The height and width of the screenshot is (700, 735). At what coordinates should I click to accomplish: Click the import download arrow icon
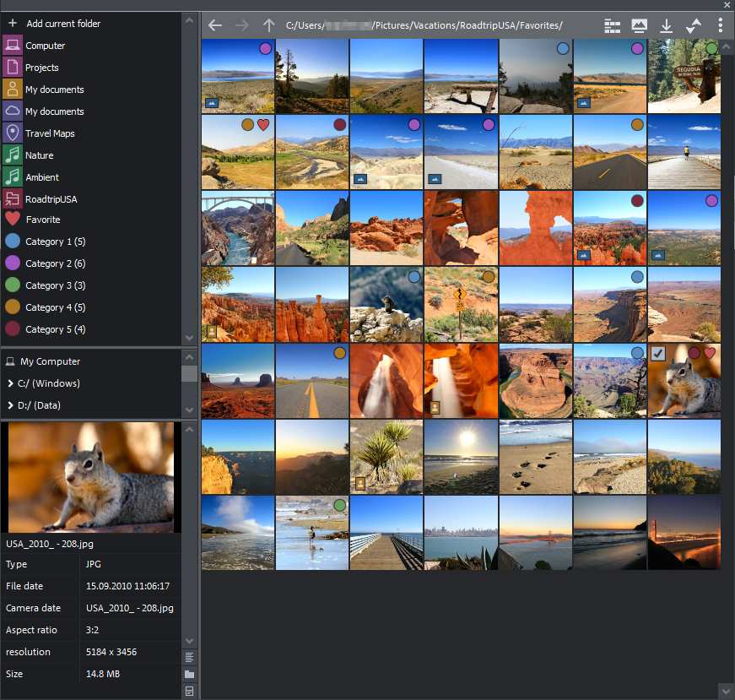(666, 26)
